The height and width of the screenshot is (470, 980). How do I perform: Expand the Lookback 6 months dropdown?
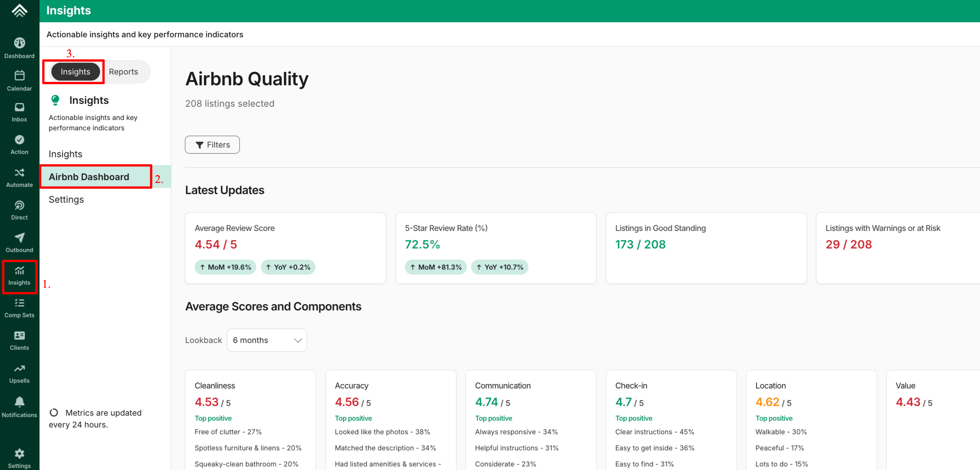[x=267, y=340]
